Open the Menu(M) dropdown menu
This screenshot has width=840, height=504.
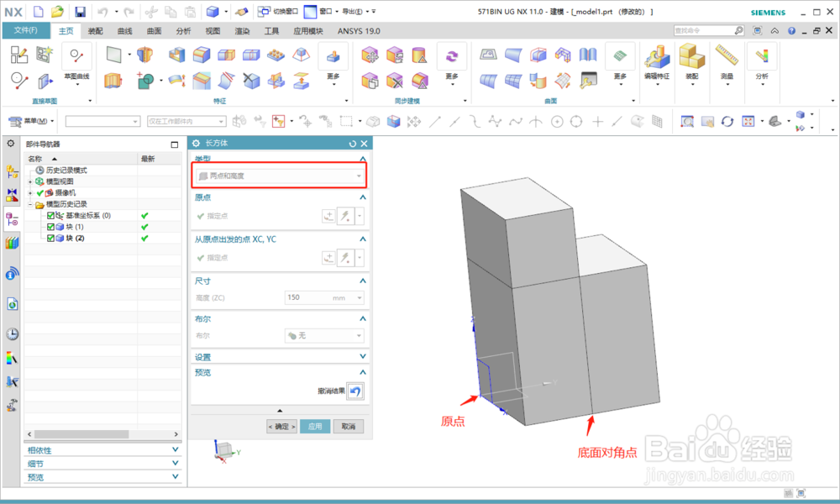(x=31, y=121)
